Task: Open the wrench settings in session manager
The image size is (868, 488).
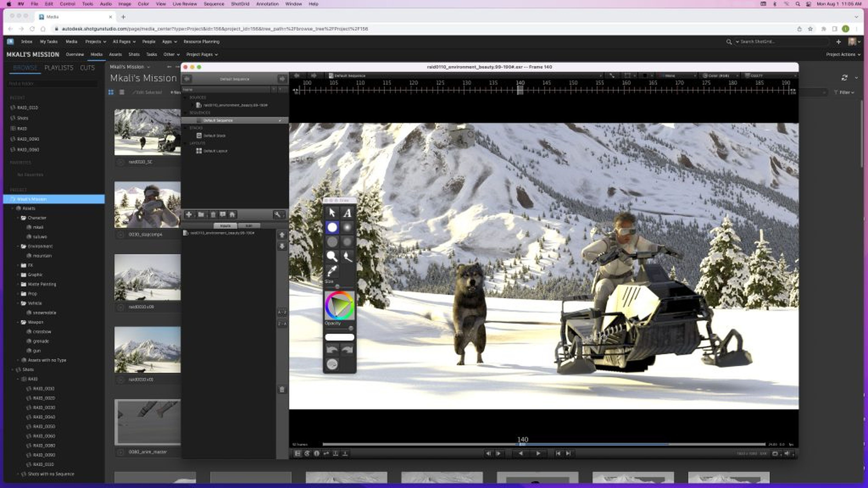Action: [278, 215]
